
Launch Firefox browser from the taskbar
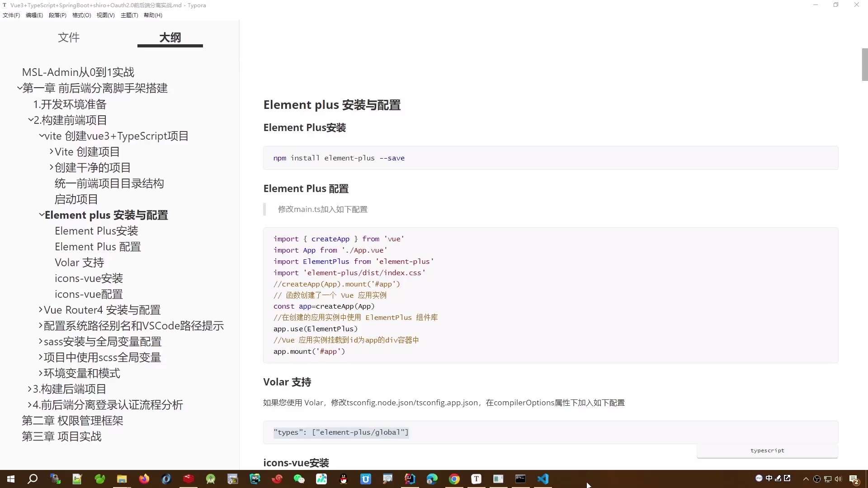point(144,479)
